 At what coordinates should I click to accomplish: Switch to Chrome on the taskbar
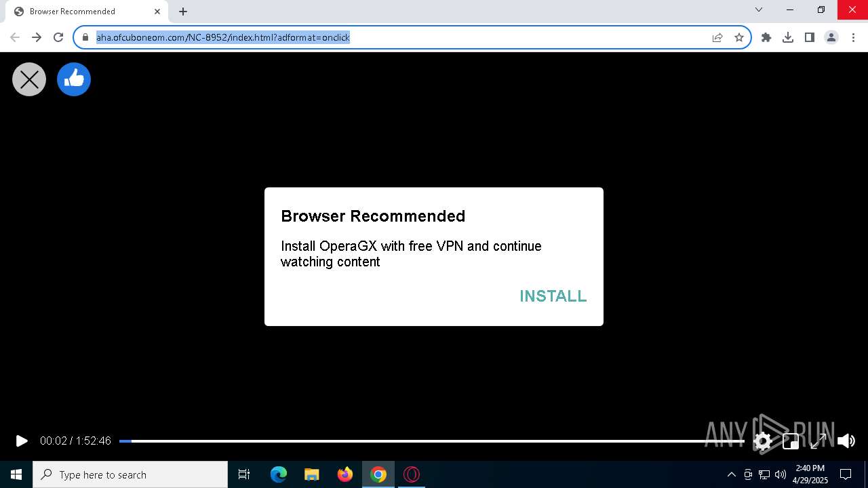(378, 474)
